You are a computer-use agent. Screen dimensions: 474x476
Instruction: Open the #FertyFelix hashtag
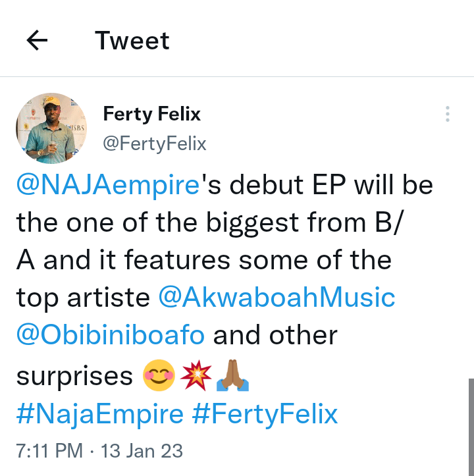click(x=265, y=414)
